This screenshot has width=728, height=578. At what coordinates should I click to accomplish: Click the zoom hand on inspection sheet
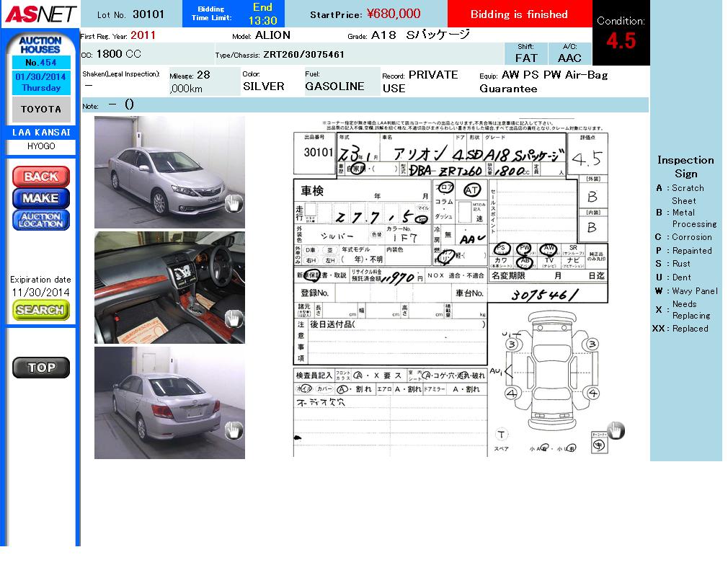point(615,431)
